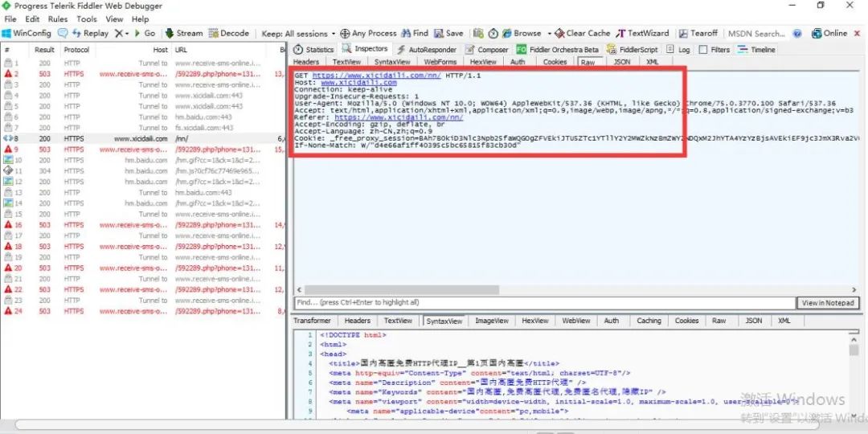Click the request pane horizontal scrollbar
The image size is (868, 434).
coord(563,289)
